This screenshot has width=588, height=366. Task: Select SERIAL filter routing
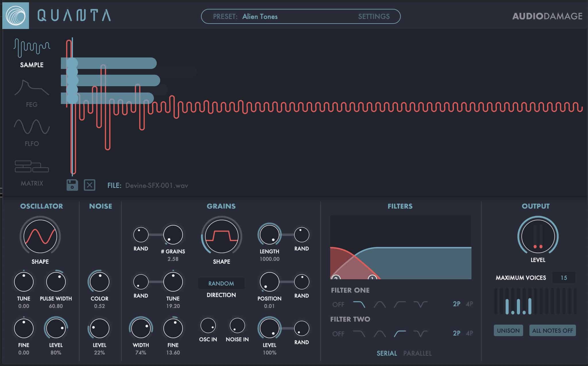tap(387, 353)
